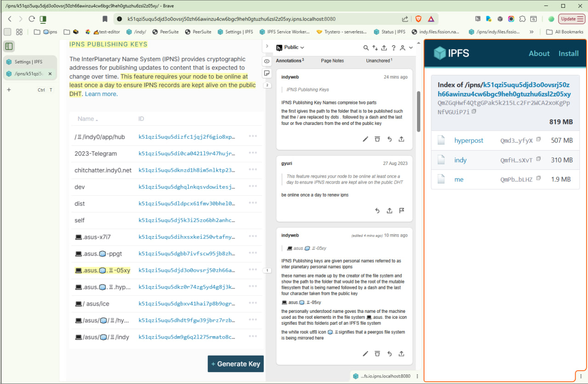Delete the first indyweb annotation using trash icon
This screenshot has height=384, width=588.
point(377,139)
